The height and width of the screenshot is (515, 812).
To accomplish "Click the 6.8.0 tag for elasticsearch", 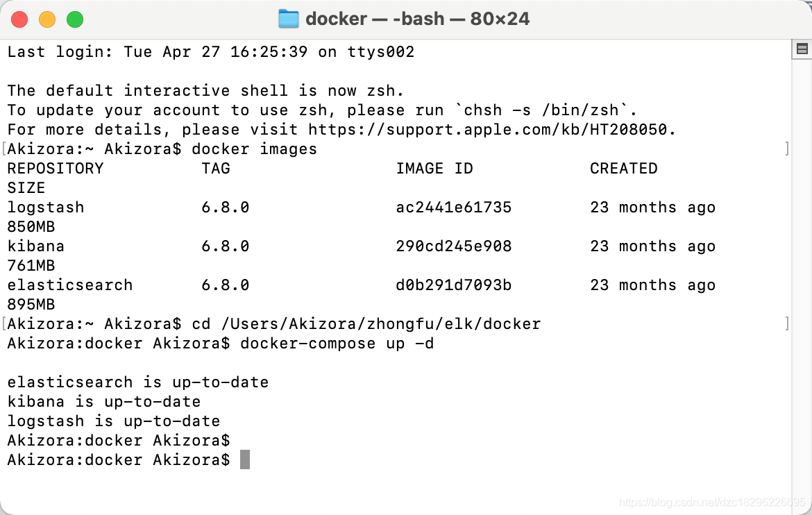I will tap(226, 285).
